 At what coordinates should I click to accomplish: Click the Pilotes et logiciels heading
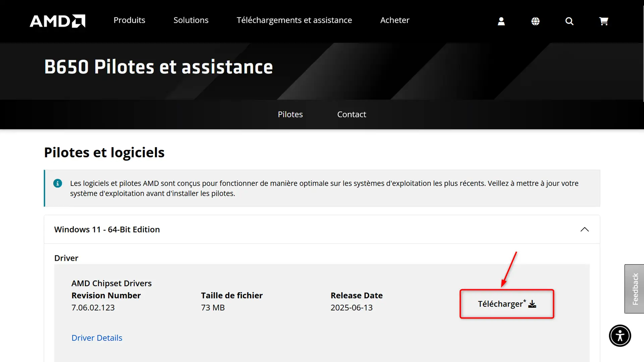point(104,153)
